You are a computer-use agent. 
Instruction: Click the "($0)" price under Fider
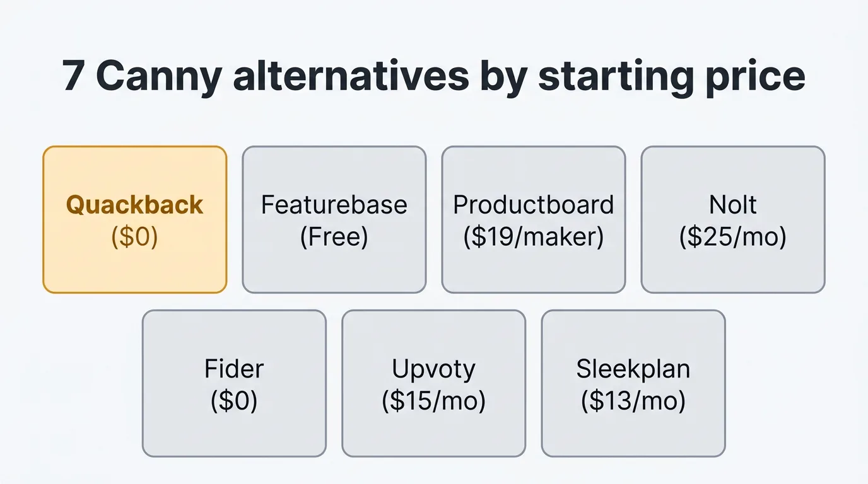pyautogui.click(x=234, y=401)
